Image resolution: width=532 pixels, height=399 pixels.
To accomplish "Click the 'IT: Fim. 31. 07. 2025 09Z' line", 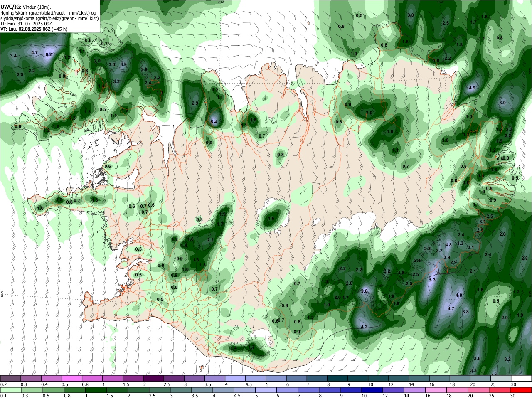I will 26,24.
